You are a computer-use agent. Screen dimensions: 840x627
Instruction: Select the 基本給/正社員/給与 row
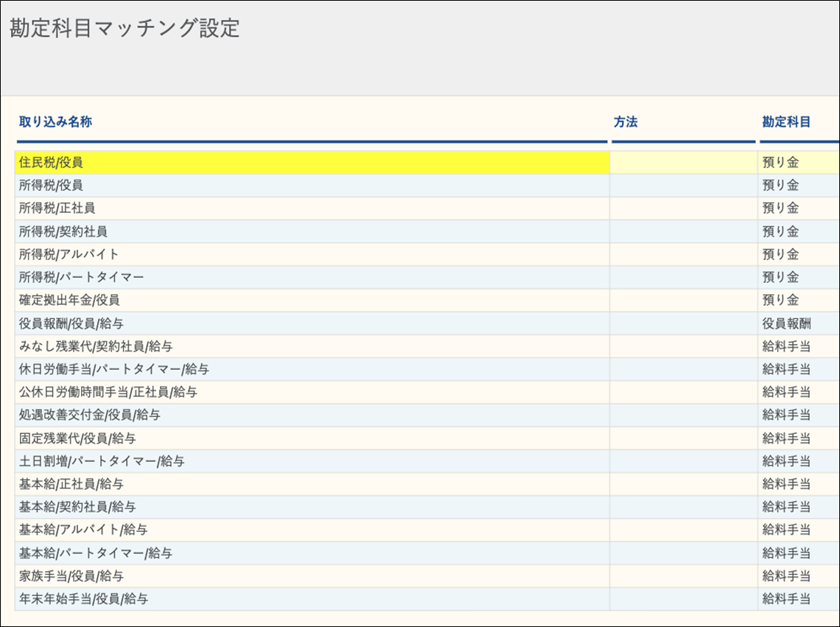coord(71,484)
